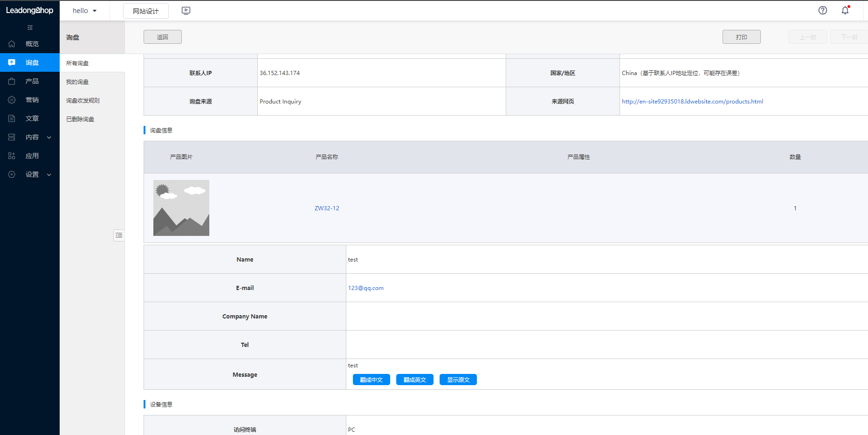The width and height of the screenshot is (868, 435).
Task: Click the help question mark icon
Action: point(823,10)
